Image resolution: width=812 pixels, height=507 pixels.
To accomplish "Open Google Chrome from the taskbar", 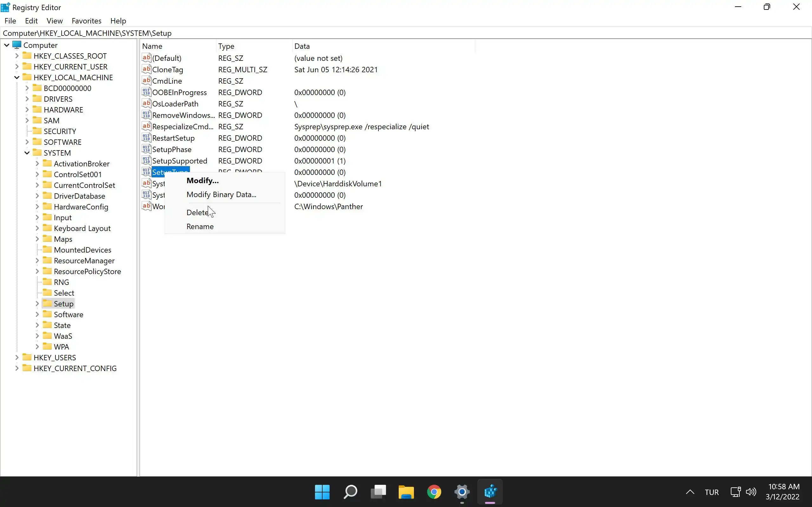I will point(434,492).
